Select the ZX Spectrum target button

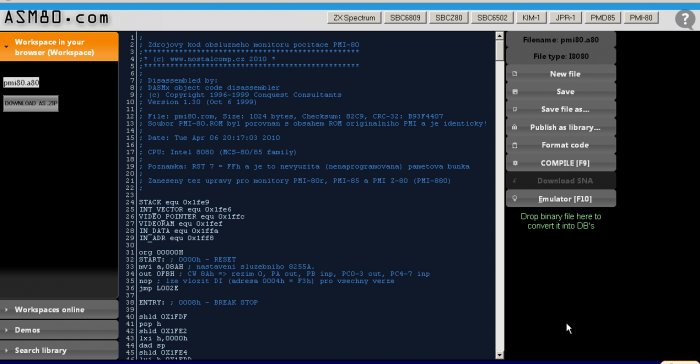[354, 18]
